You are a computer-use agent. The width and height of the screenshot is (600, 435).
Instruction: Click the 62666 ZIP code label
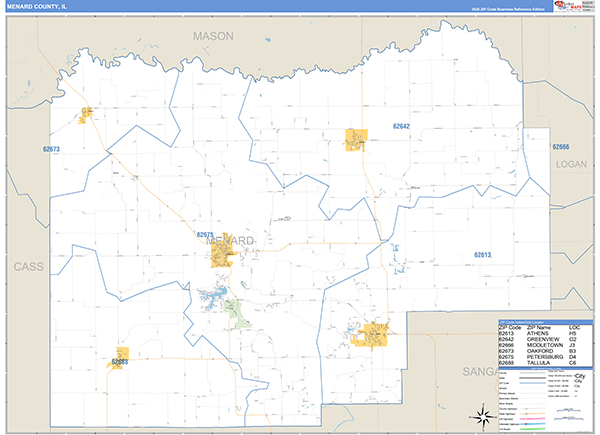pyautogui.click(x=561, y=147)
